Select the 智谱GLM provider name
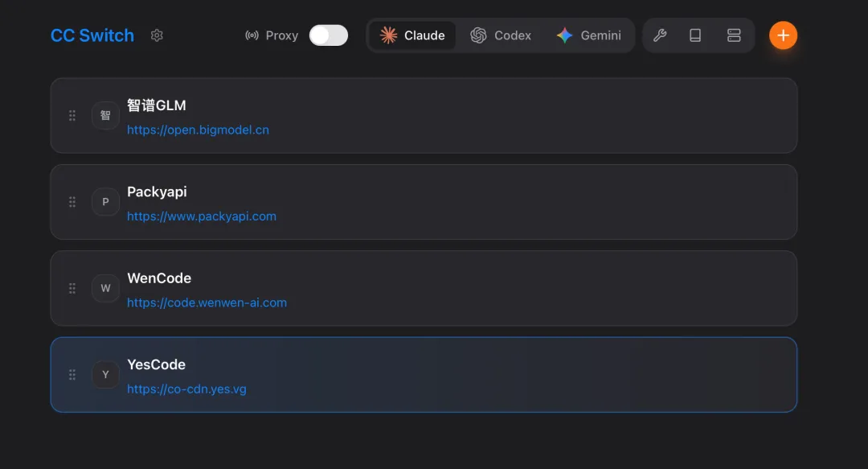The image size is (868, 469). click(x=157, y=105)
